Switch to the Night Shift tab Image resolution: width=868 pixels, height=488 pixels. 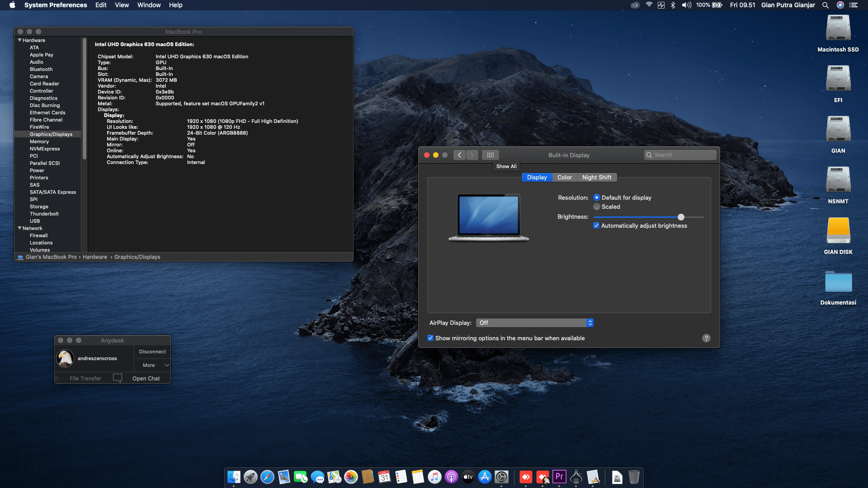[x=597, y=177]
